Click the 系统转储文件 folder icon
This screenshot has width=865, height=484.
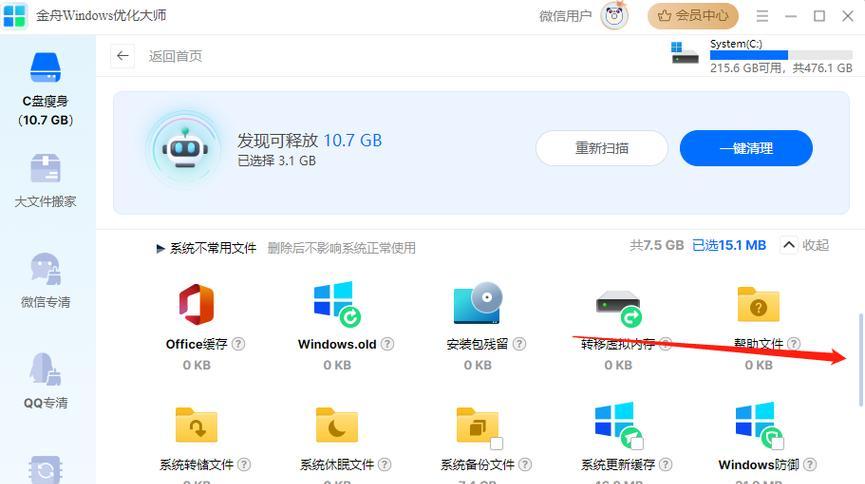[x=196, y=425]
